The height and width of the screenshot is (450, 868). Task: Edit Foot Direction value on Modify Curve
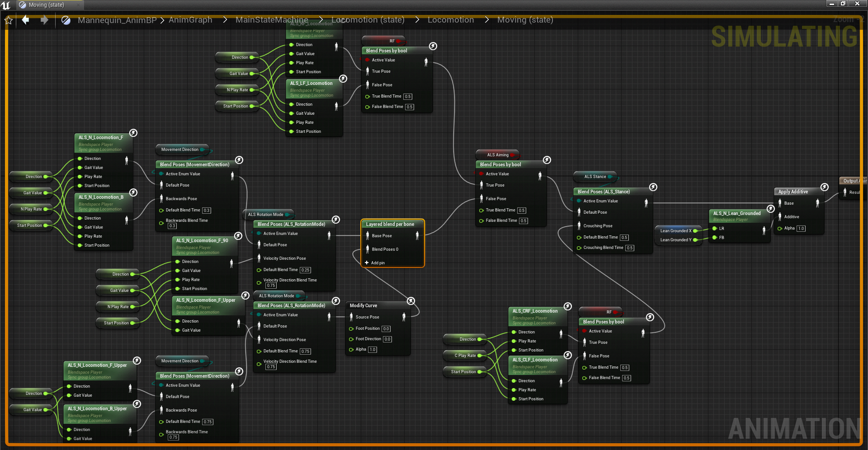click(x=387, y=339)
